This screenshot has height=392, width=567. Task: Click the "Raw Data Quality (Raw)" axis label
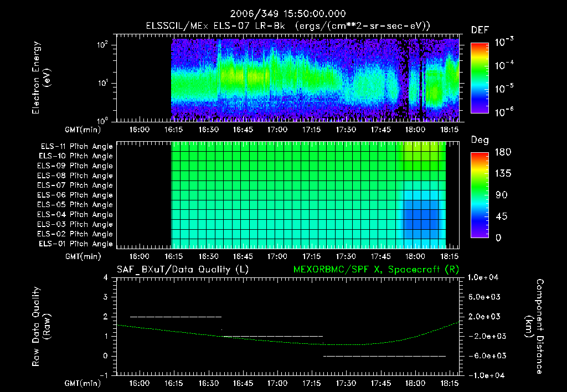pos(41,327)
